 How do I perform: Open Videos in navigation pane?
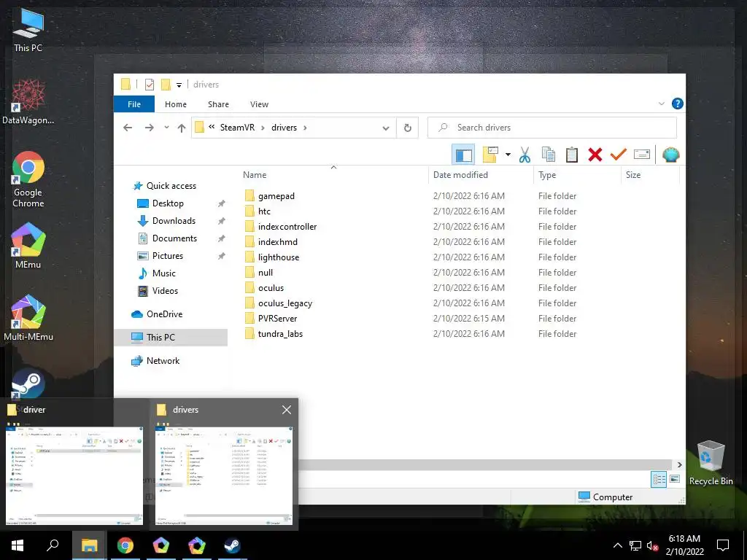tap(165, 290)
